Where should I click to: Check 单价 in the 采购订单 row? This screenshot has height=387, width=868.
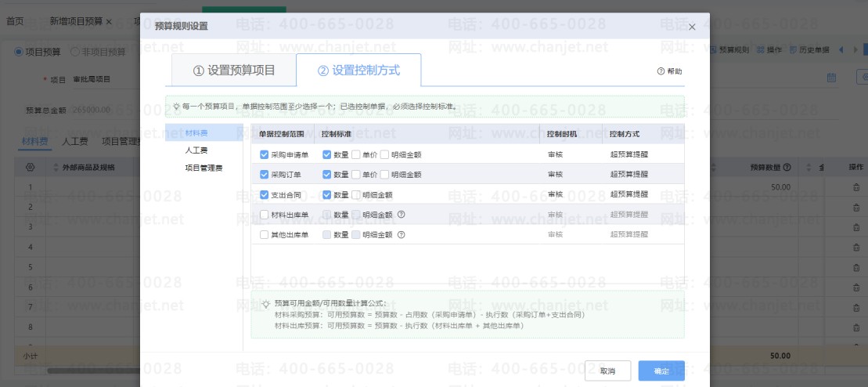click(356, 175)
